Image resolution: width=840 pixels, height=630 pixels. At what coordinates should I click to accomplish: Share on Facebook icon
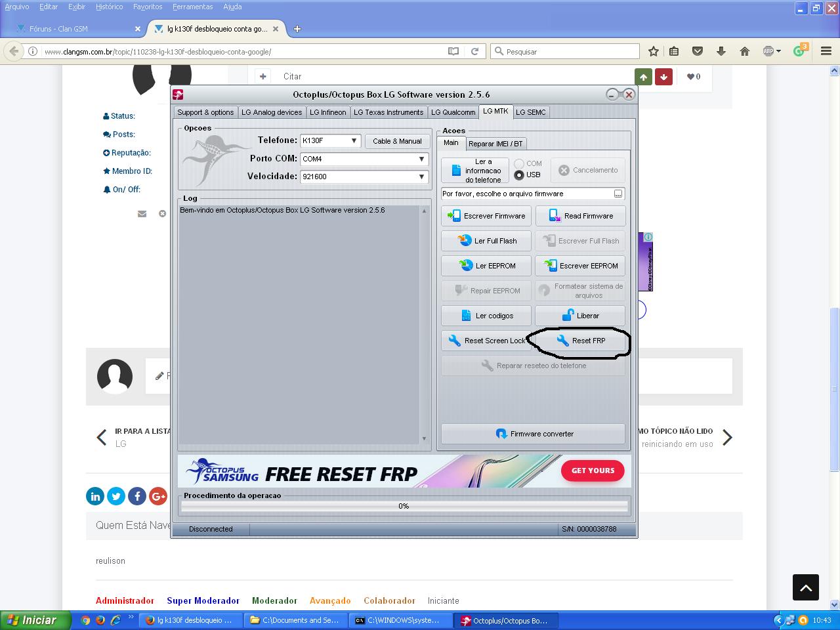(x=137, y=496)
